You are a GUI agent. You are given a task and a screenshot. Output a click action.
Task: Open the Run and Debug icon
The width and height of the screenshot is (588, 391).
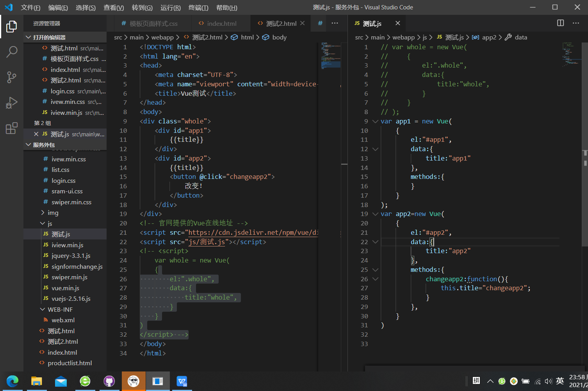coord(12,103)
